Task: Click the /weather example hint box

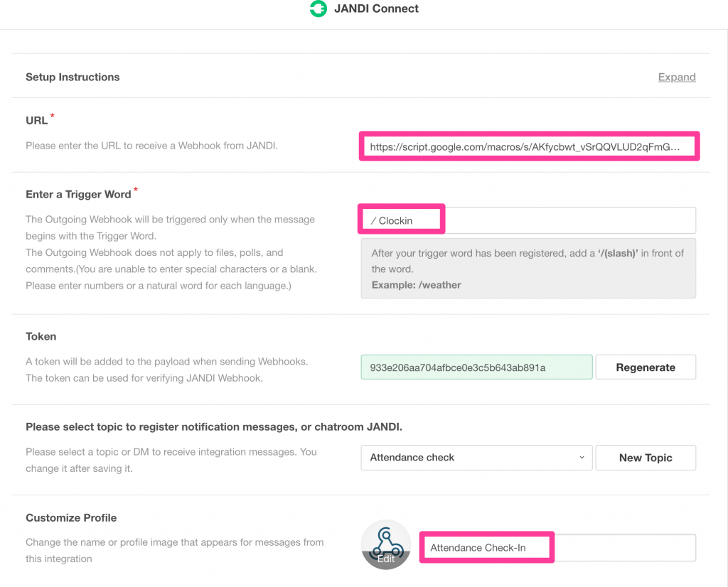Action: (528, 269)
